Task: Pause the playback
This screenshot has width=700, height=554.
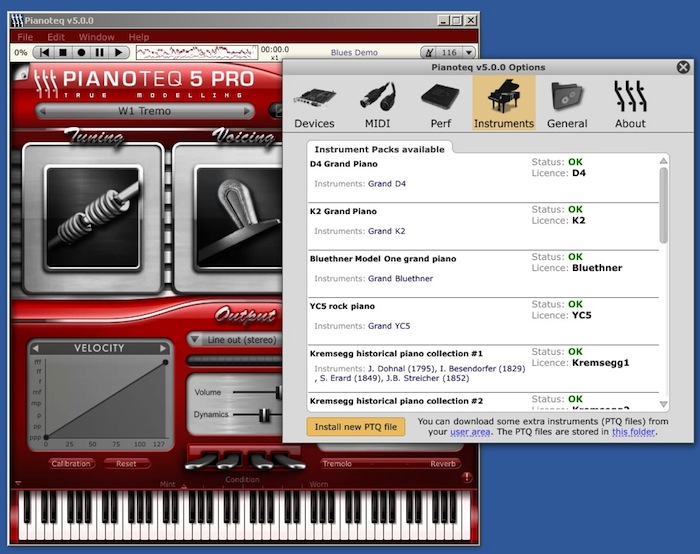Action: click(x=100, y=52)
